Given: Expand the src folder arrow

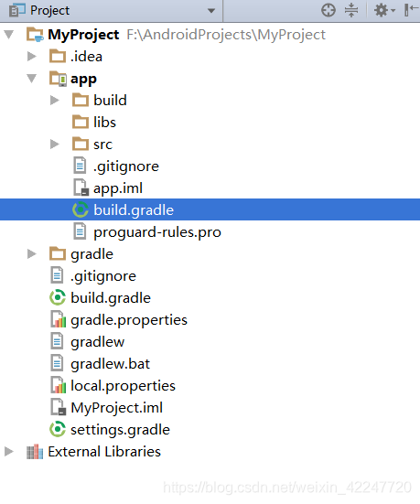Looking at the screenshot, I should click(55, 144).
